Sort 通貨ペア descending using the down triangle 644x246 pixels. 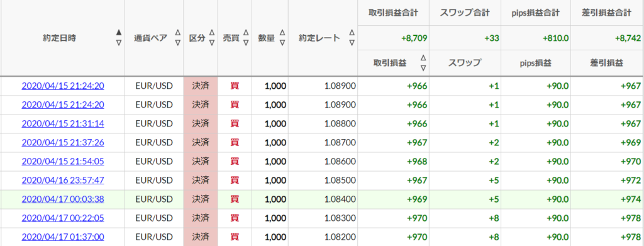point(177,43)
